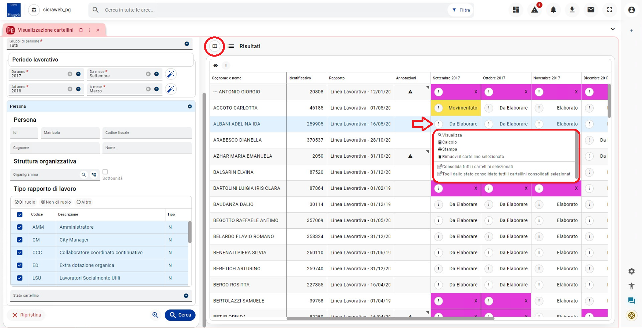Open the notifications bell
The width and height of the screenshot is (644, 328).
pyautogui.click(x=553, y=10)
